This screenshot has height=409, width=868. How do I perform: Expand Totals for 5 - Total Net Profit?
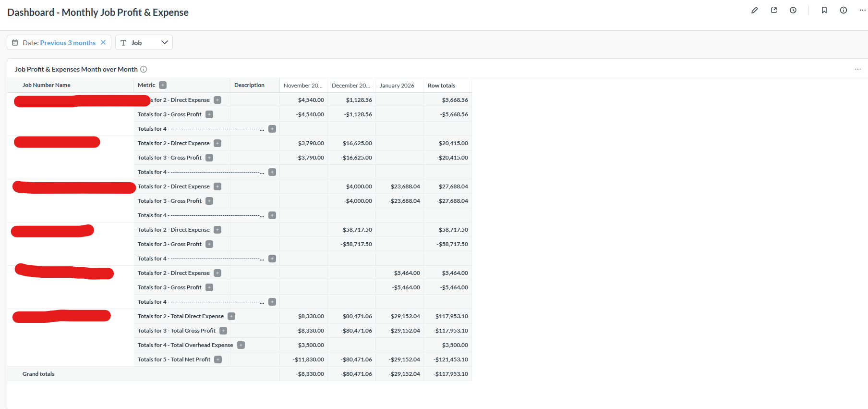tap(218, 359)
